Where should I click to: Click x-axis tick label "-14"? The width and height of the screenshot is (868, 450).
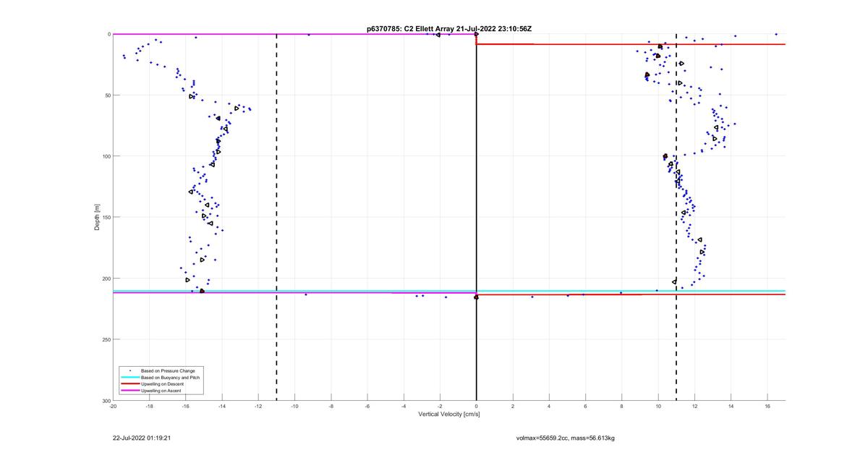tap(222, 406)
